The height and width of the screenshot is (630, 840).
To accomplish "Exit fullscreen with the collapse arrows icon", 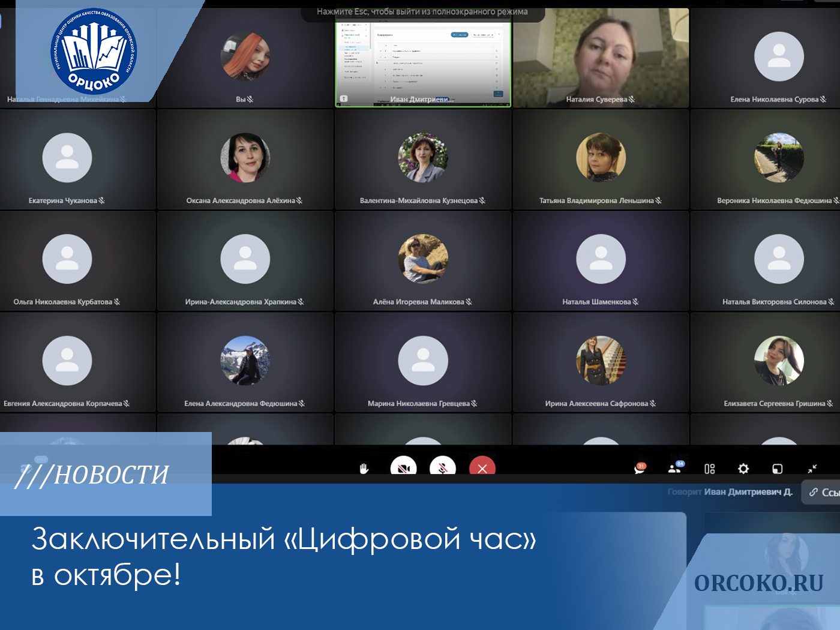I will click(x=812, y=469).
